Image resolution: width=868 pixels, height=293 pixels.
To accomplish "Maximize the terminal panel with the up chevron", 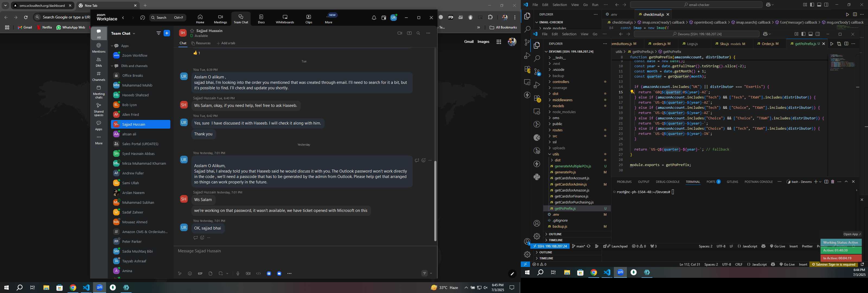I will pos(846,182).
